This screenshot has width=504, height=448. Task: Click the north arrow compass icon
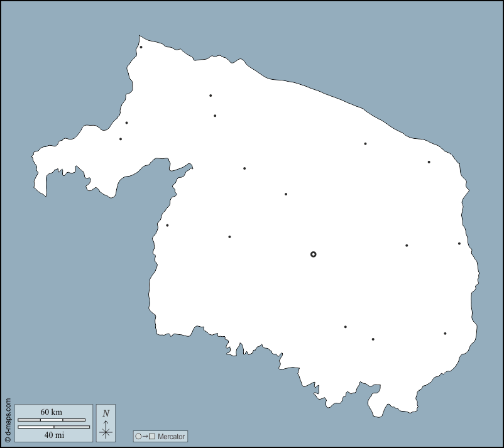[106, 429]
